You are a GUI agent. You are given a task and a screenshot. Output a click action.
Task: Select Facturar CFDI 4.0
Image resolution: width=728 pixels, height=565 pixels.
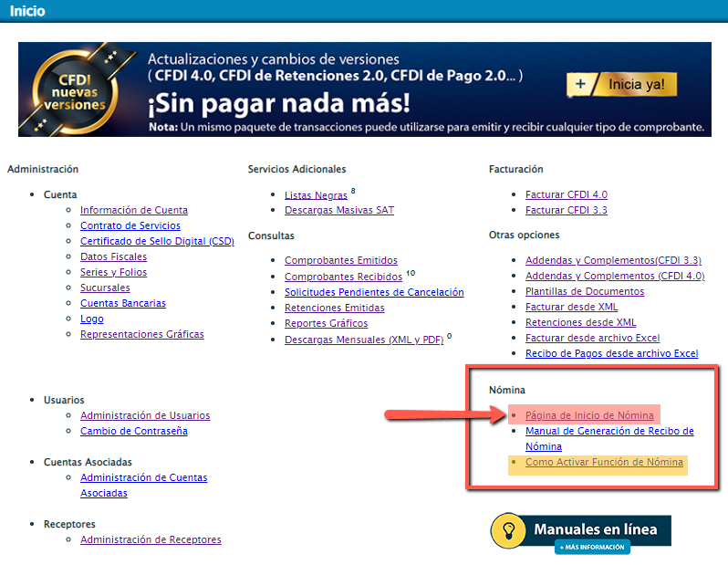566,194
